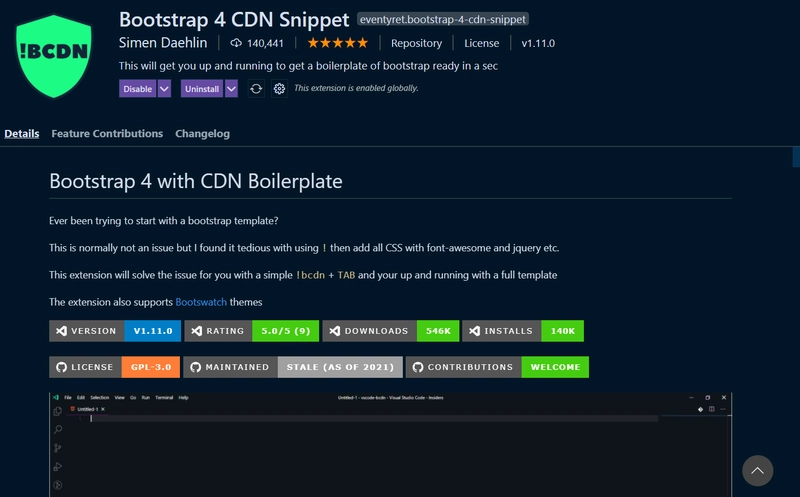This screenshot has height=497, width=800.
Task: Click the download cloud install count icon
Action: tap(236, 43)
